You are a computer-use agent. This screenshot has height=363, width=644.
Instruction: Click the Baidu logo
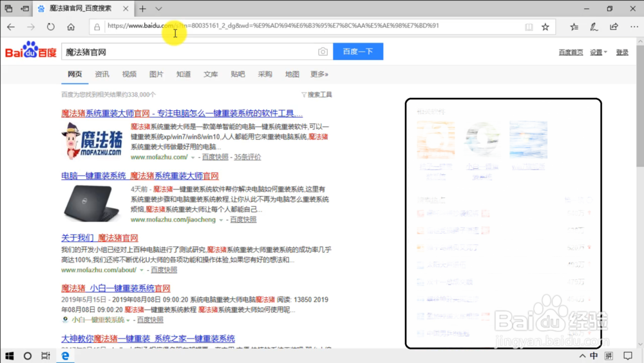point(31,50)
